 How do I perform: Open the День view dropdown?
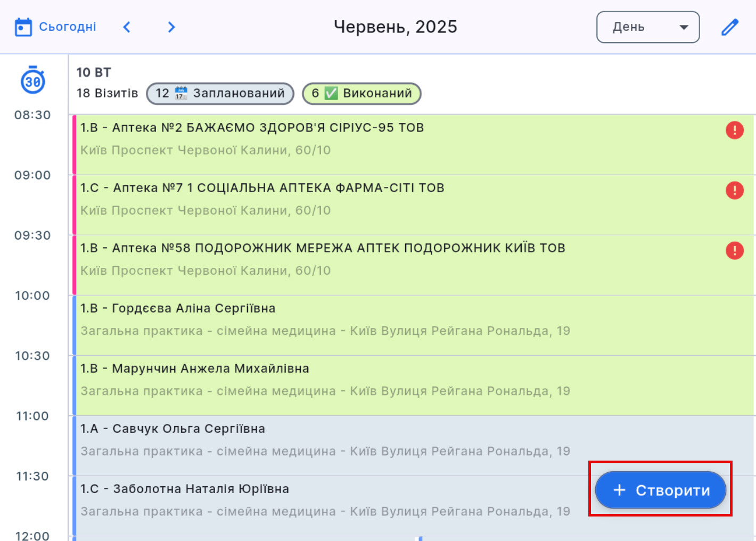click(x=648, y=27)
